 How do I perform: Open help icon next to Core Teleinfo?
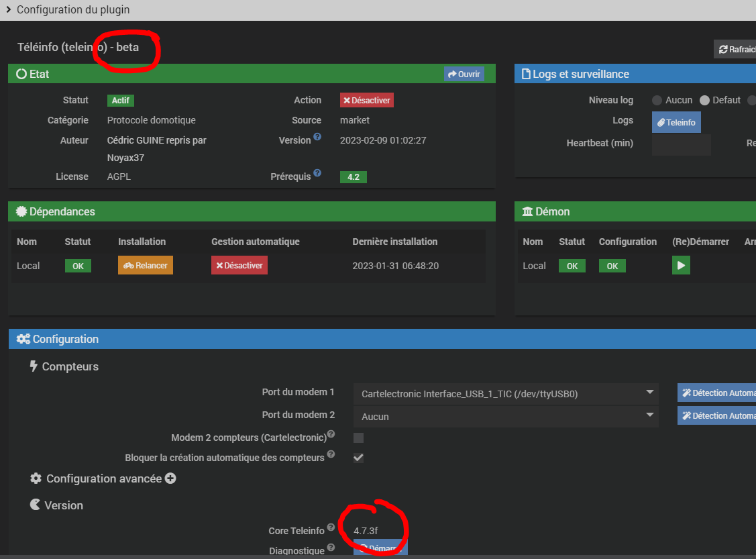pos(331,527)
